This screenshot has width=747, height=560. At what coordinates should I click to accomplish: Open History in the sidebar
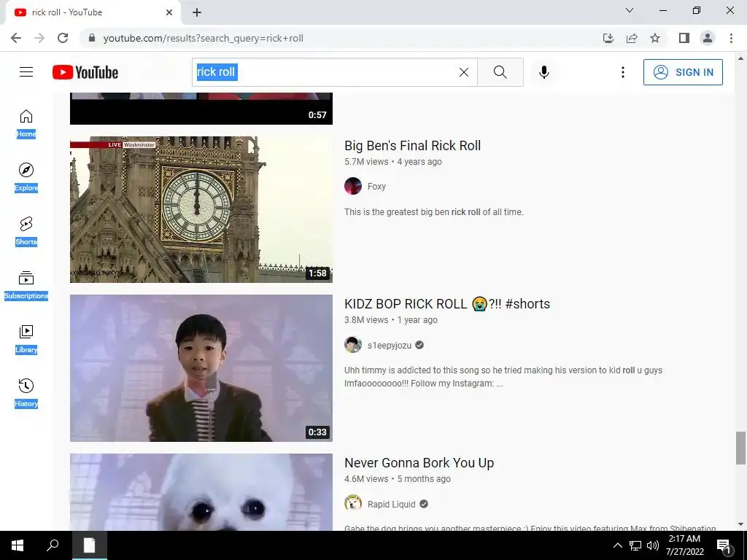click(x=26, y=393)
